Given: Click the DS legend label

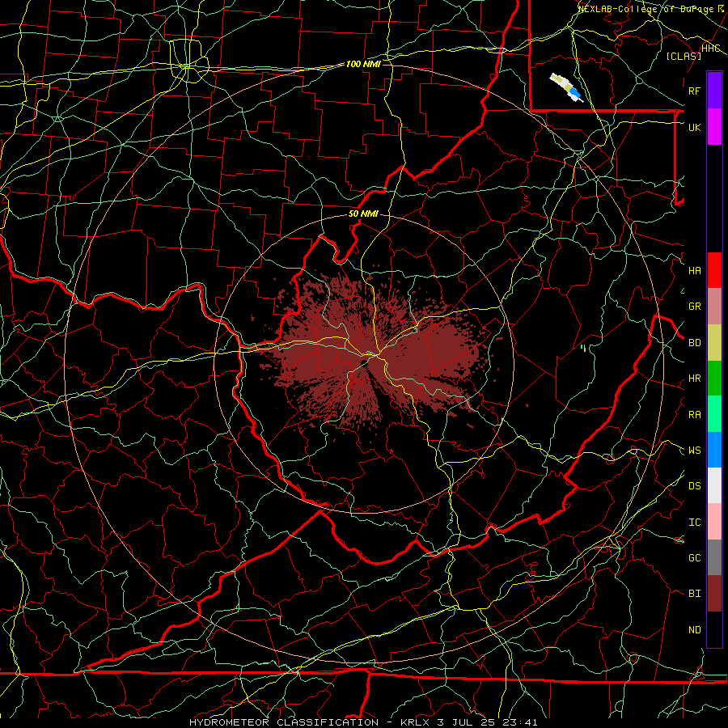Looking at the screenshot, I should click(x=694, y=486).
